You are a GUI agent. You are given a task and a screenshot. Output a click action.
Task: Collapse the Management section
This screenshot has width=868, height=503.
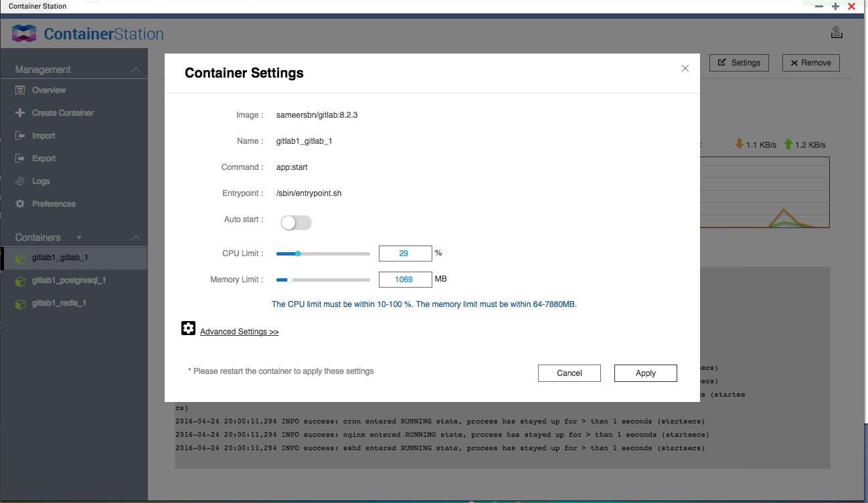pos(135,68)
